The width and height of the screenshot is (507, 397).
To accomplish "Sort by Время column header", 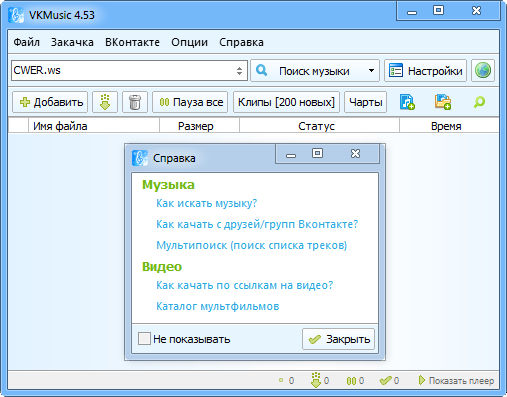I will tap(449, 126).
